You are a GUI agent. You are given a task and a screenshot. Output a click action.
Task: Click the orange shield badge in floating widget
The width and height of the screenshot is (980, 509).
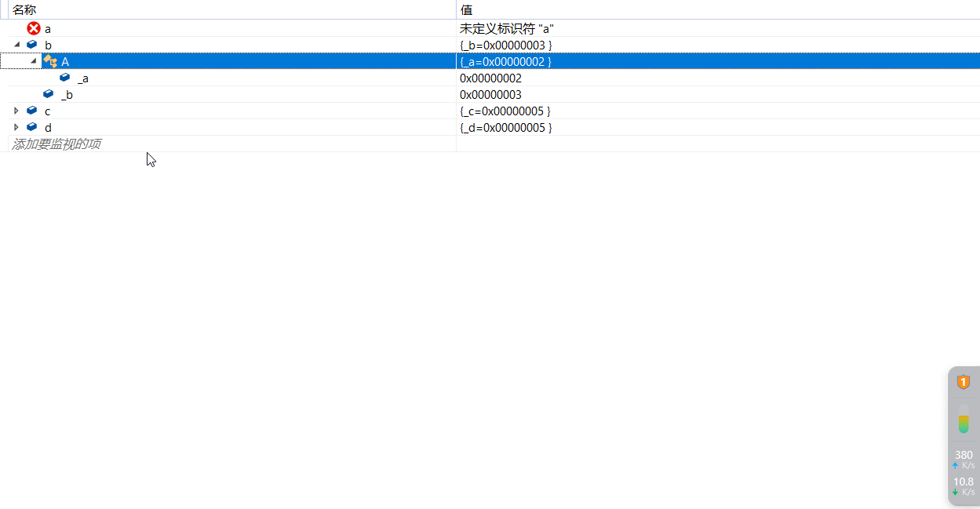coord(964,382)
